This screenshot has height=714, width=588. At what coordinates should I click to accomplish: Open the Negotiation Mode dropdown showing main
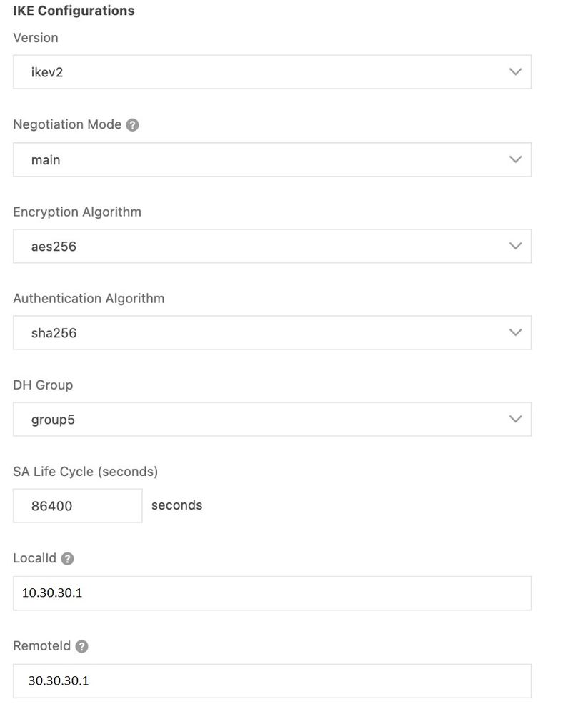pos(271,159)
